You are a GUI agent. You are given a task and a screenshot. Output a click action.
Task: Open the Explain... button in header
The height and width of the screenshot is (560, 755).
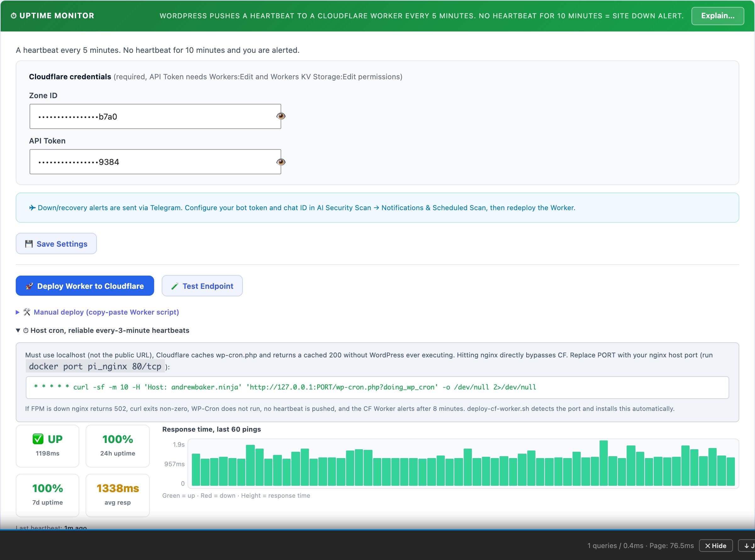[718, 16]
